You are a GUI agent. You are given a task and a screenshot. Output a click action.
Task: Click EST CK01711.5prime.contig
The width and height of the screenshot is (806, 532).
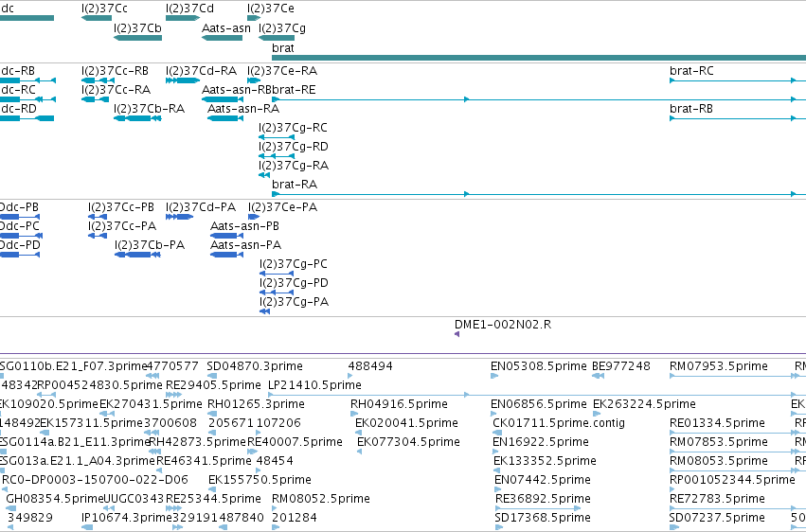496,433
